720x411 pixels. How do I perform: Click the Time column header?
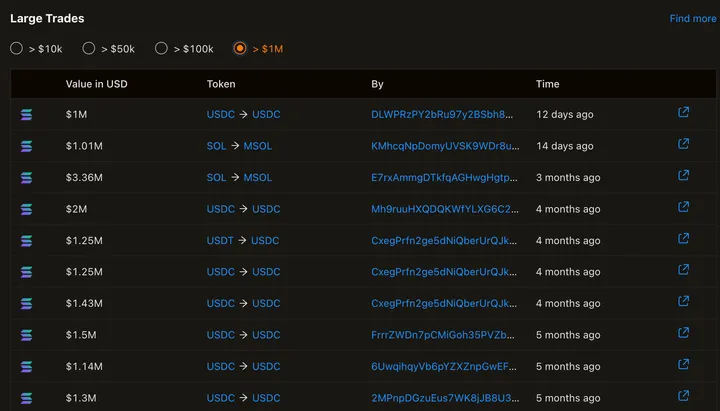click(x=547, y=84)
